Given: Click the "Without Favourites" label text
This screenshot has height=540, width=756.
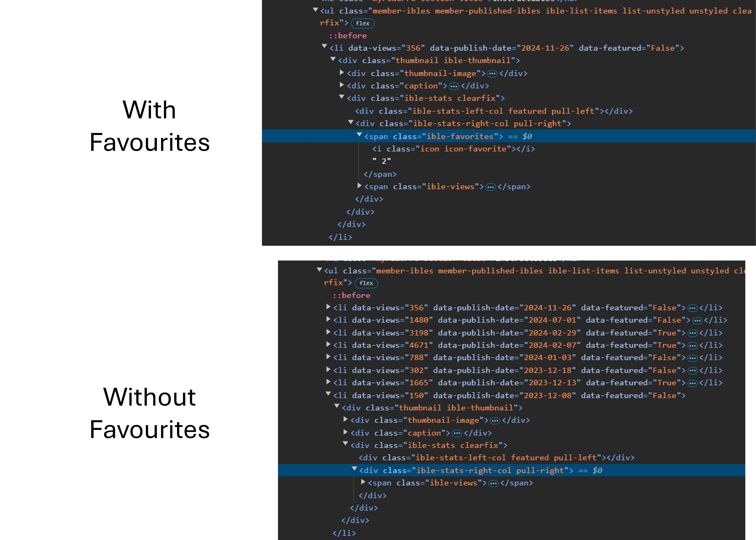Looking at the screenshot, I should point(149,413).
